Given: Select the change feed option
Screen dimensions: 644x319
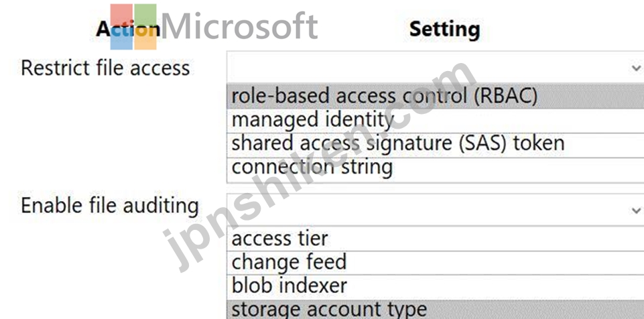Looking at the screenshot, I should coord(435,263).
